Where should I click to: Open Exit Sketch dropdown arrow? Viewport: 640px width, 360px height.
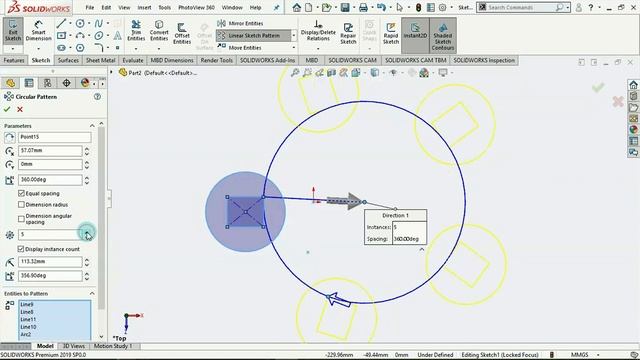point(13,48)
